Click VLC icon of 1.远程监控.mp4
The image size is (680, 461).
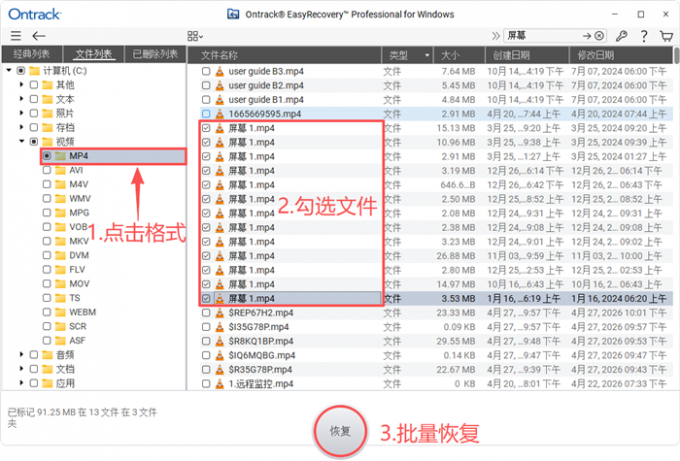pos(220,383)
